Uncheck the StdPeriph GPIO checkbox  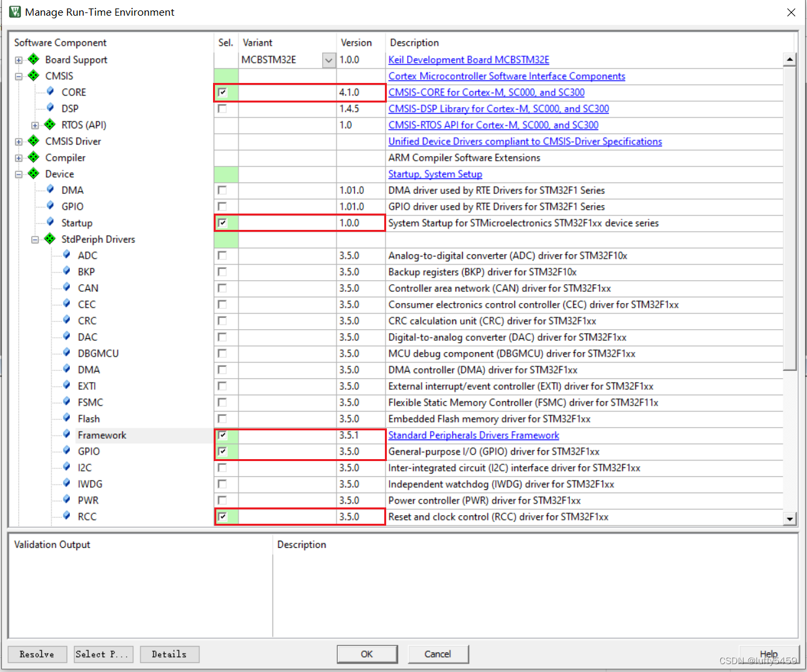(222, 451)
